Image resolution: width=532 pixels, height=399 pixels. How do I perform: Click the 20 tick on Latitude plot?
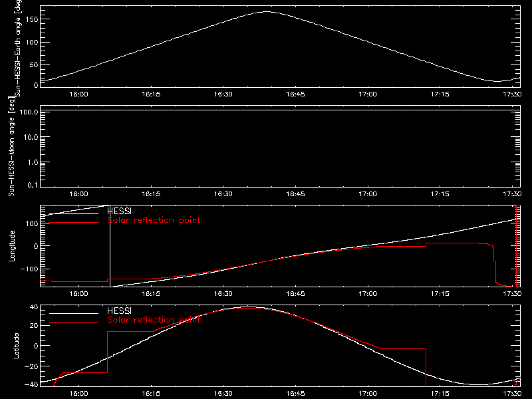(x=34, y=326)
